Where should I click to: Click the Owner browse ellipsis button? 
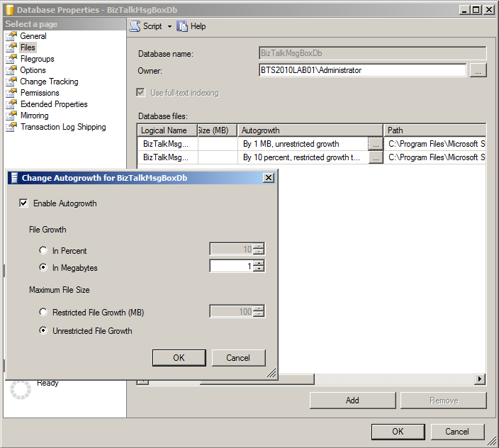tap(478, 70)
